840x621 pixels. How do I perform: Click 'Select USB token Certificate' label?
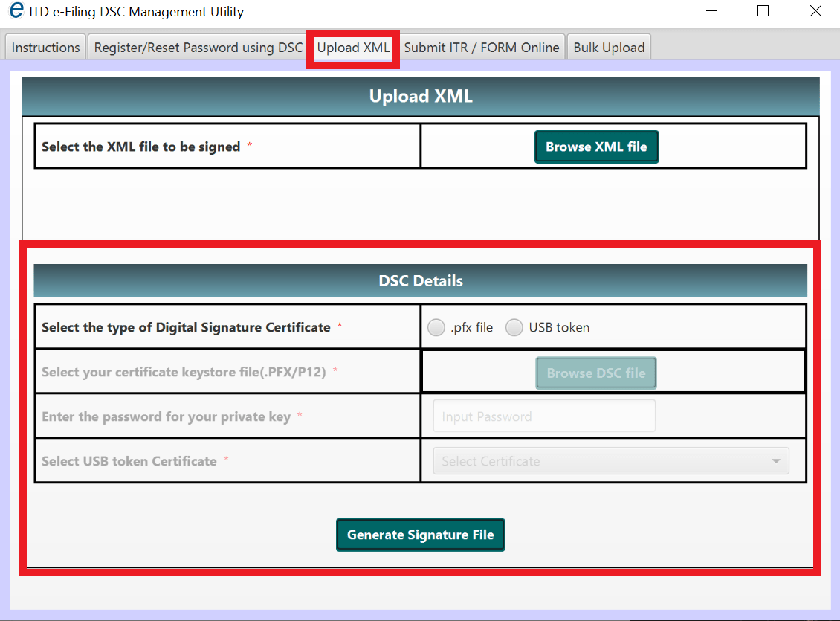pos(129,461)
